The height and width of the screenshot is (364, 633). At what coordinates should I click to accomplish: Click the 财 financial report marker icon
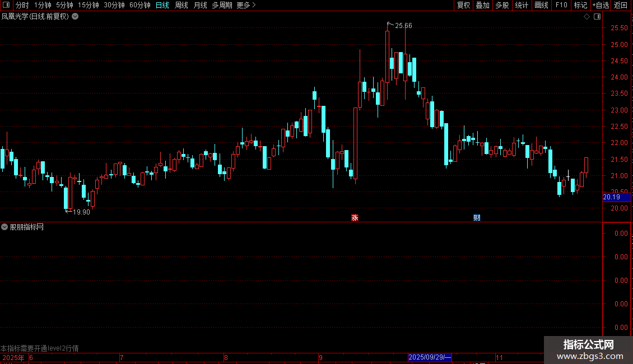pos(477,217)
